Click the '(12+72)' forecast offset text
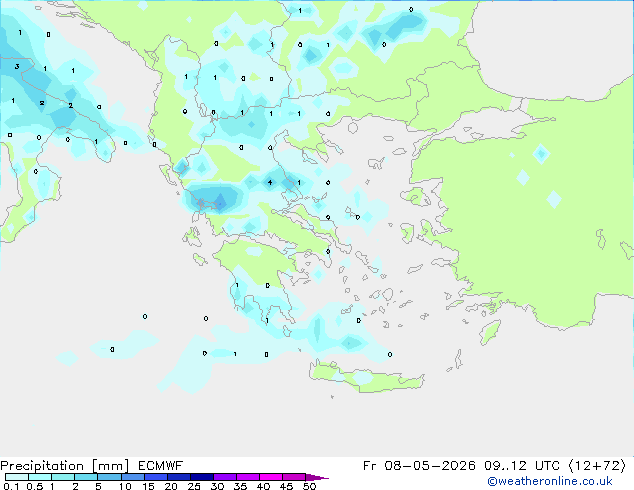This screenshot has width=634, height=490. coord(597,466)
